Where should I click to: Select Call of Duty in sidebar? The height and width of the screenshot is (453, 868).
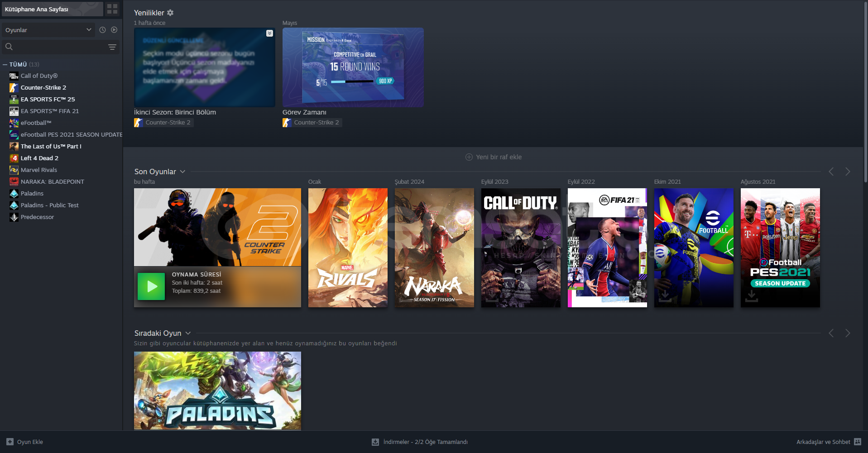pos(39,76)
